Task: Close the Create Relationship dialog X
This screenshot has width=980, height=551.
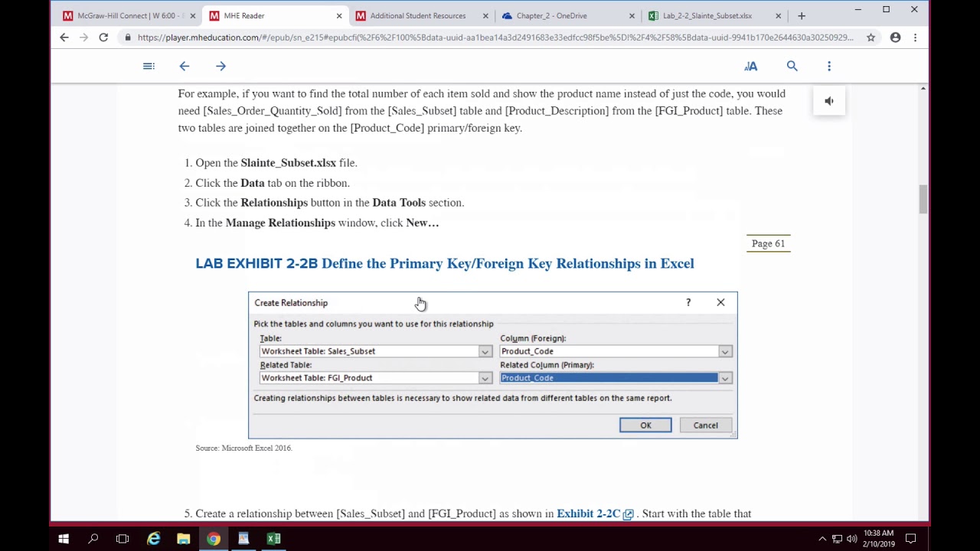Action: pyautogui.click(x=720, y=302)
